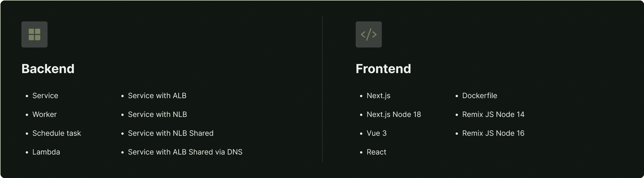Click Service with NLB Shared

(x=171, y=133)
